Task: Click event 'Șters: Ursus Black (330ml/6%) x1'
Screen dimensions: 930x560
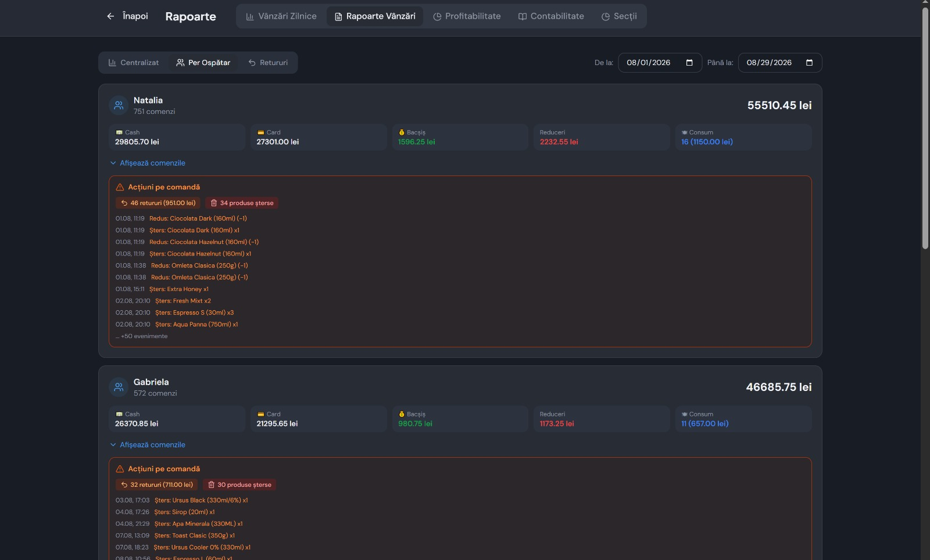Action: (201, 500)
